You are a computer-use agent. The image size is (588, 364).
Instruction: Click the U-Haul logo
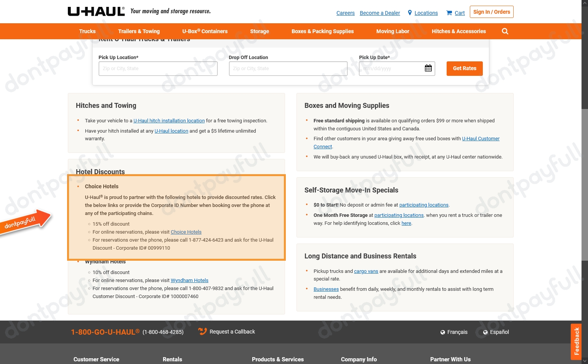[x=96, y=11]
